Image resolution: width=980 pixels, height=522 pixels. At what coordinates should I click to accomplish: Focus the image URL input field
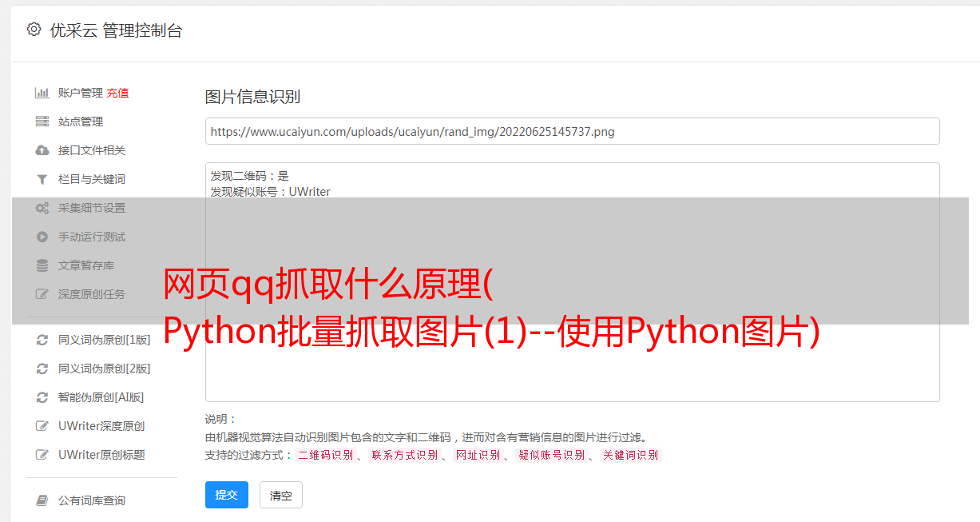[x=572, y=131]
